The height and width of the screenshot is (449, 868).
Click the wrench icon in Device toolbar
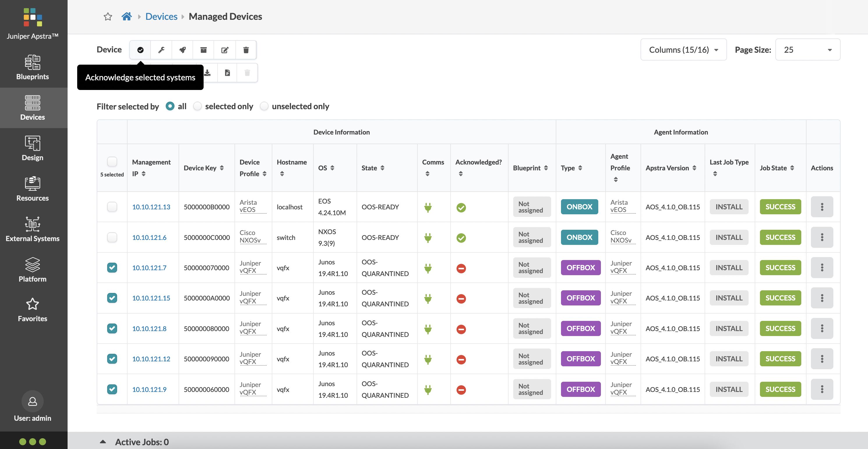click(161, 50)
